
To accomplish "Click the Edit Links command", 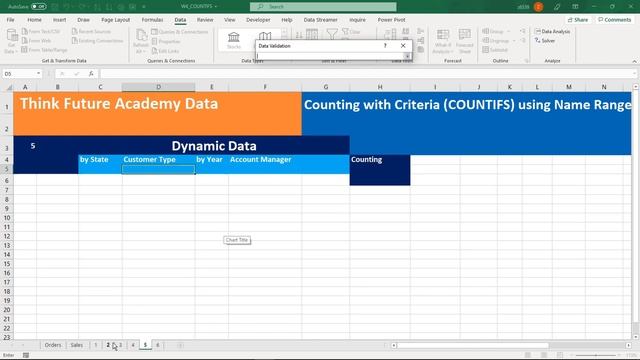I will coord(165,51).
